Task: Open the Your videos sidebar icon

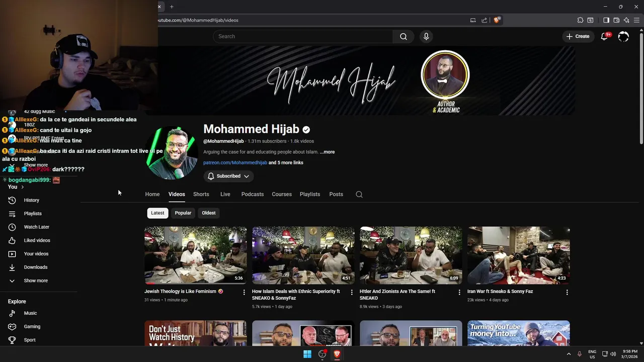Action: click(12, 254)
